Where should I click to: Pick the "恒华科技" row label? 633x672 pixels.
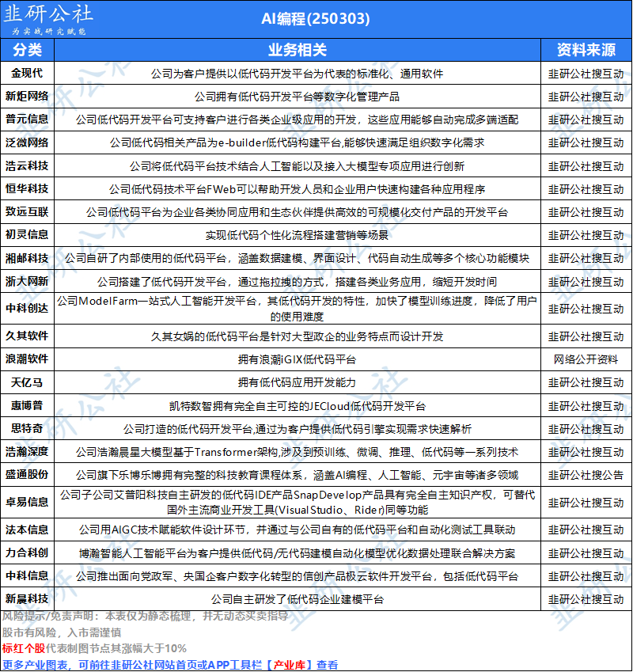coord(27,188)
